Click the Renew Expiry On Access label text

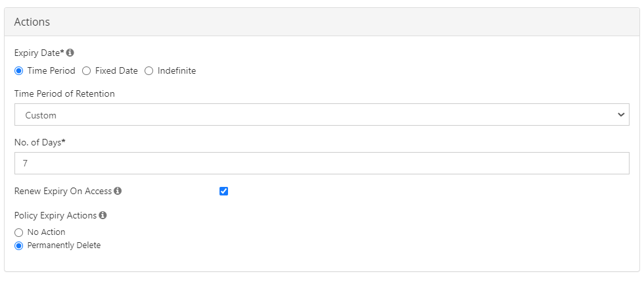click(63, 191)
